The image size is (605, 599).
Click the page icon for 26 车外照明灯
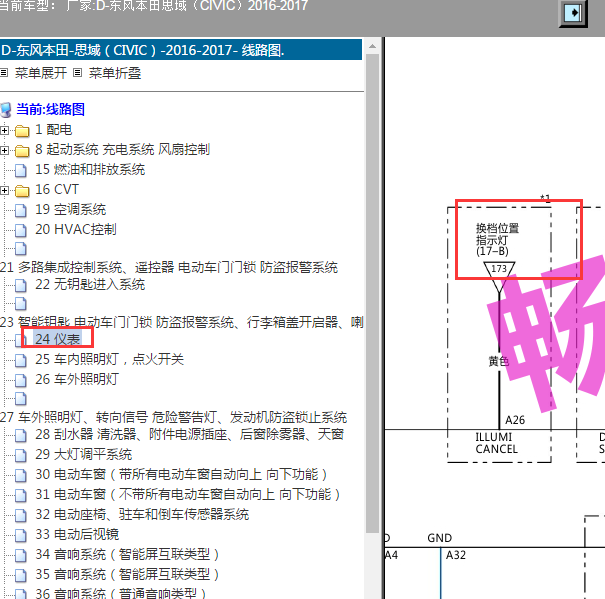21,381
